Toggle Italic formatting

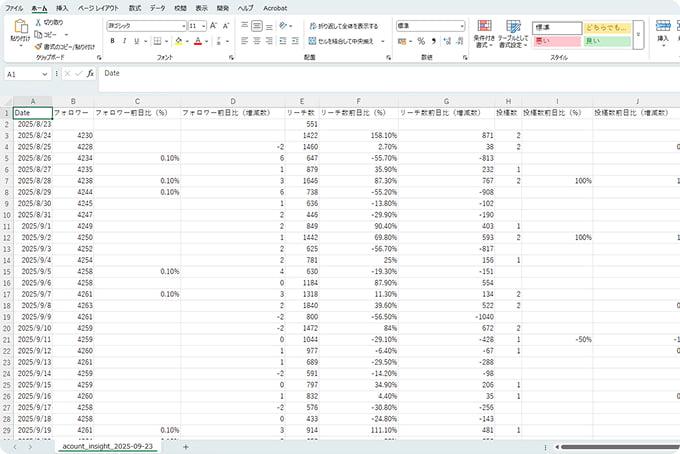pos(126,41)
